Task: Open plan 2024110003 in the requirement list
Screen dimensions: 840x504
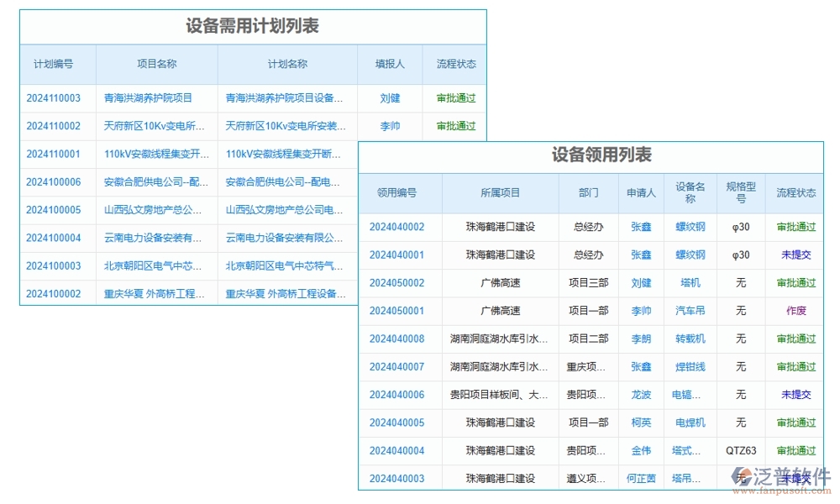Action: 56,98
